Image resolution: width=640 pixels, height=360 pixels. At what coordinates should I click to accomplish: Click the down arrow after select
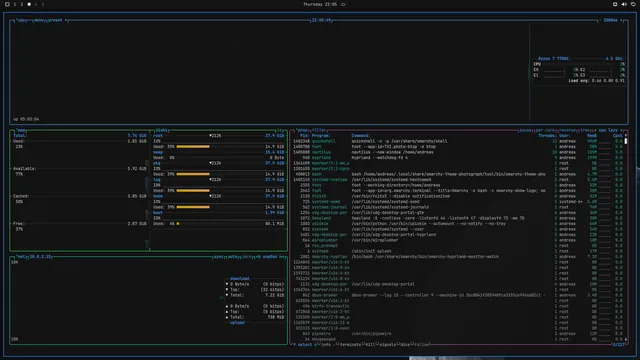point(315,344)
